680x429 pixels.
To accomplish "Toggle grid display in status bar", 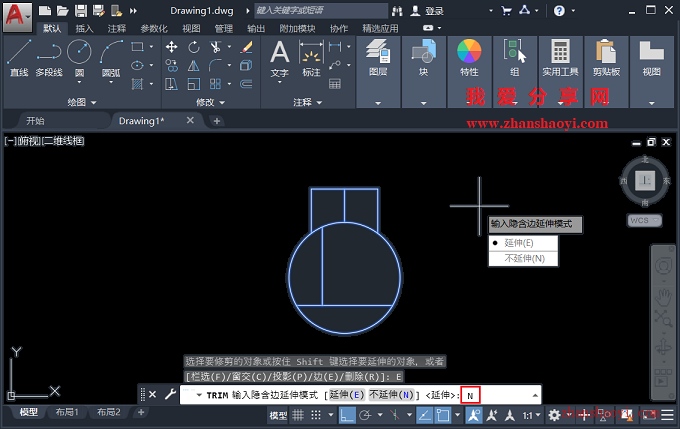I will [298, 416].
